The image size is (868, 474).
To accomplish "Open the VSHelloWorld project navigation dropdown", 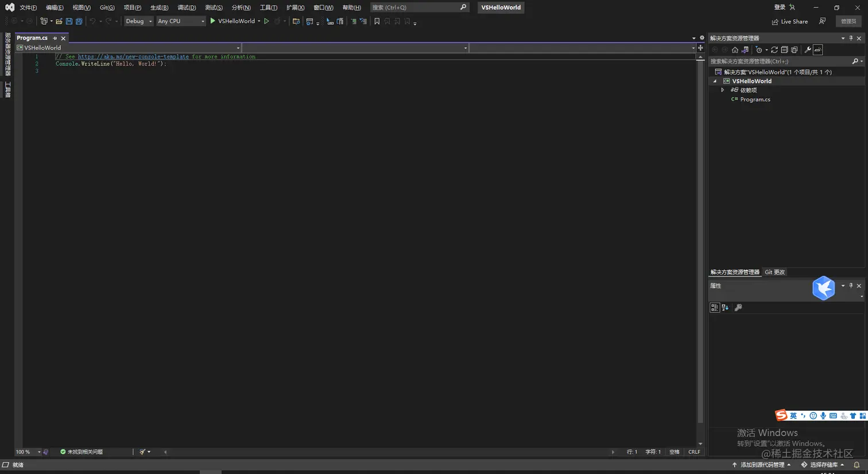I will tap(129, 48).
